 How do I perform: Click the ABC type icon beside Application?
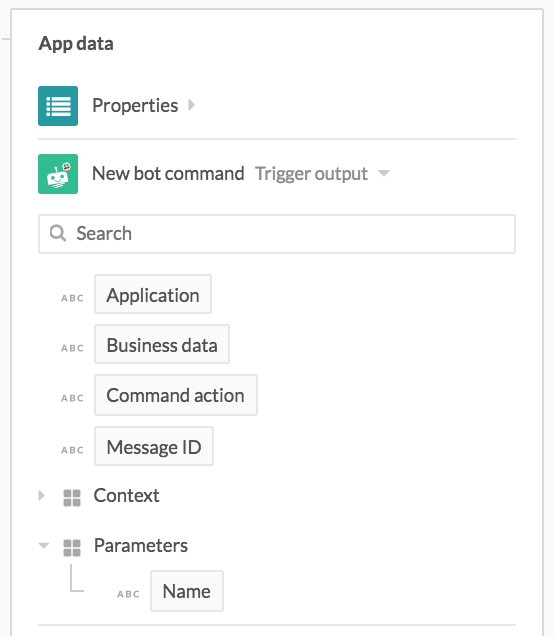pyautogui.click(x=73, y=298)
